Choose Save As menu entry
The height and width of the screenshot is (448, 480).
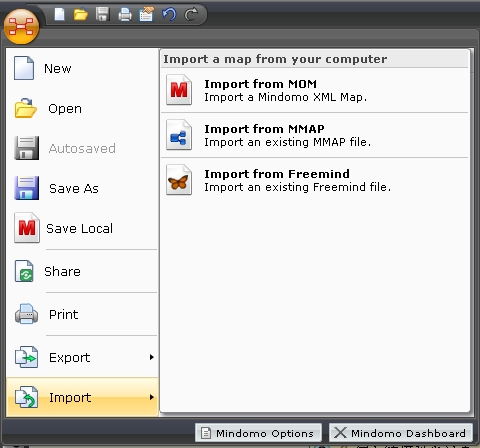tap(82, 188)
